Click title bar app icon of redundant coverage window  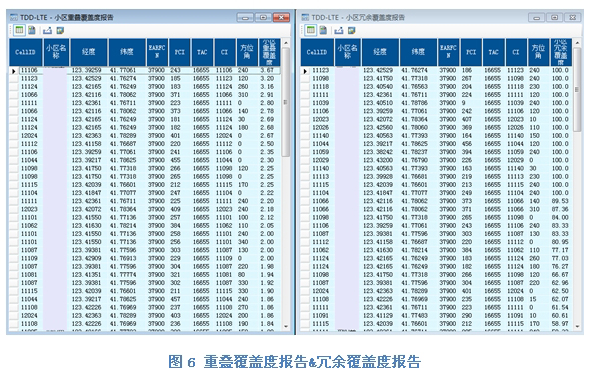[305, 17]
